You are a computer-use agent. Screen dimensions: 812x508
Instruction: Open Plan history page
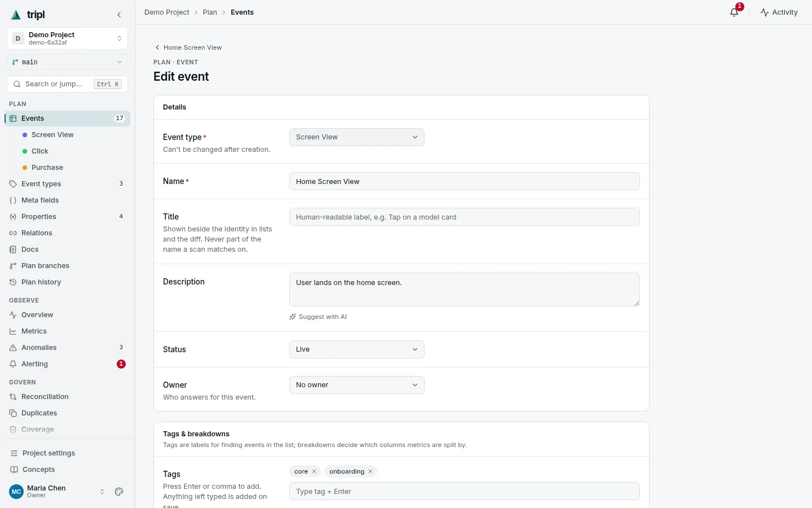coord(67,282)
